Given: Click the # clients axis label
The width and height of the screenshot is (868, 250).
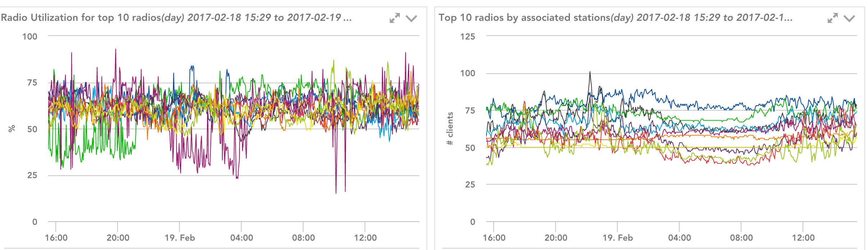Looking at the screenshot, I should tap(449, 129).
